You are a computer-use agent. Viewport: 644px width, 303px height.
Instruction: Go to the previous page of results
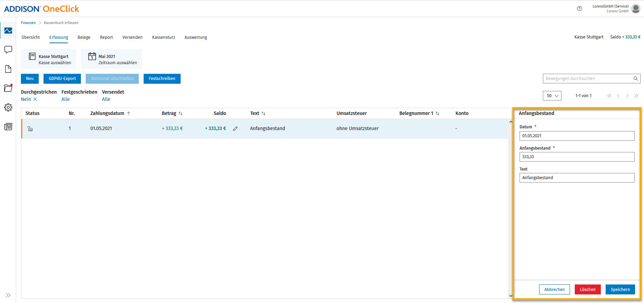tap(618, 96)
